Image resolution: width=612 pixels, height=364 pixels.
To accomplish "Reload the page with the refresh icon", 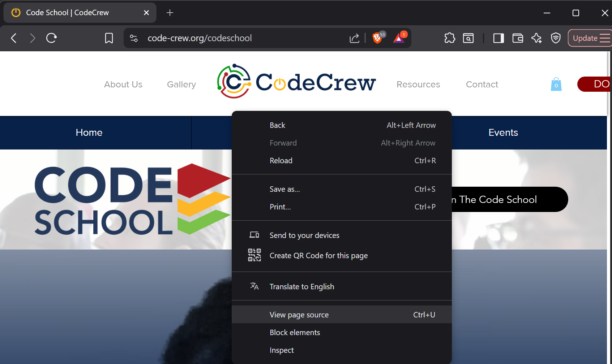I will 51,38.
